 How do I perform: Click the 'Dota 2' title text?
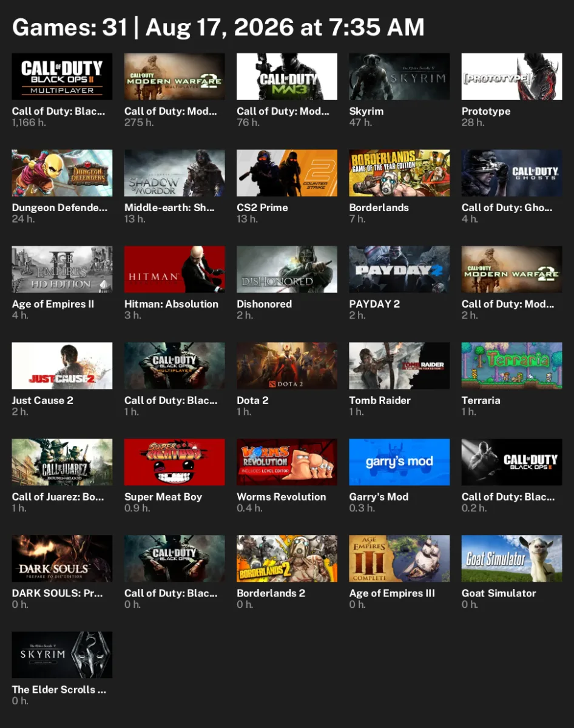click(x=252, y=400)
